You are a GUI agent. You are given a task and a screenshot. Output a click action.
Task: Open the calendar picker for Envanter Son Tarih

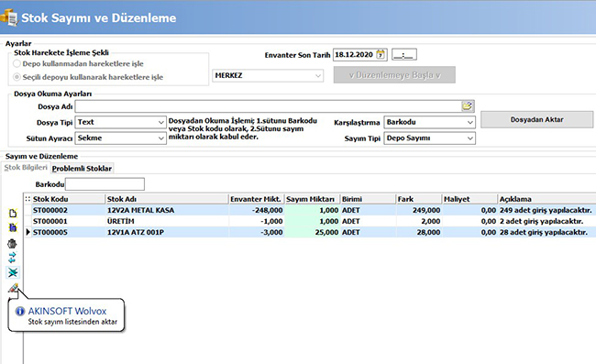point(381,55)
